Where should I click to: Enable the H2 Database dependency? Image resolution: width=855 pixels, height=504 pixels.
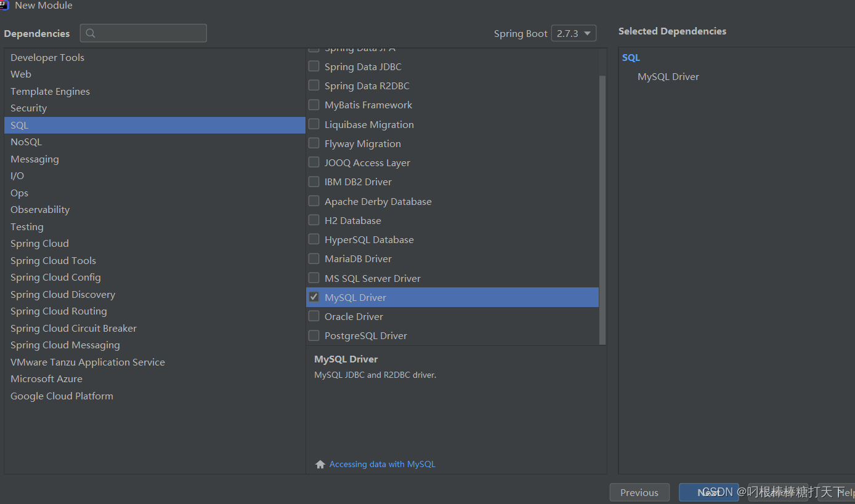pos(314,220)
